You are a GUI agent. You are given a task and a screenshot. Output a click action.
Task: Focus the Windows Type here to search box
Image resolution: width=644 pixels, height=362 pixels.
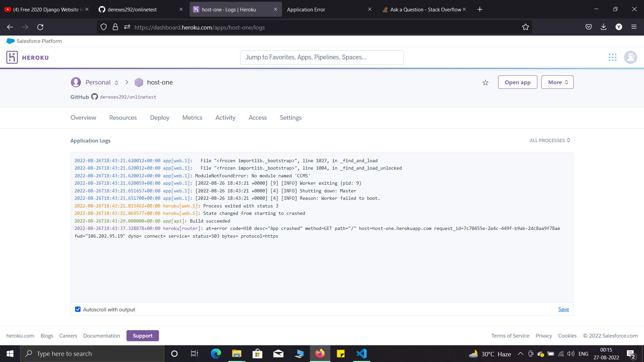[x=92, y=354]
